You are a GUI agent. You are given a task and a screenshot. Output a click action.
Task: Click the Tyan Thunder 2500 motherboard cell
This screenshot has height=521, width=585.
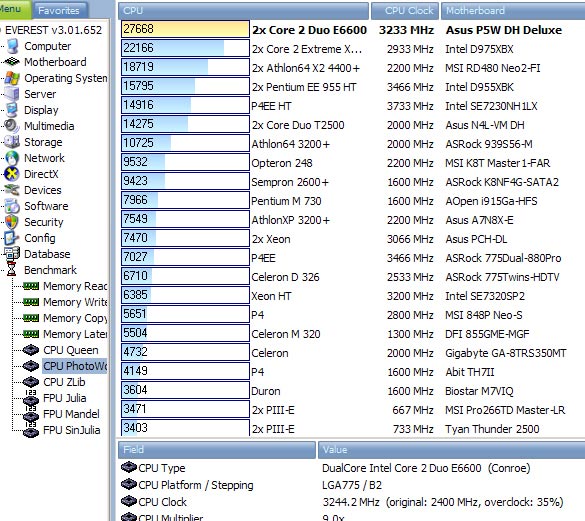click(492, 429)
